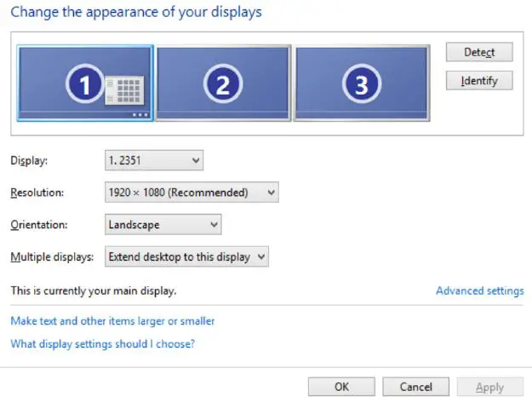Click the Cancel button
The width and height of the screenshot is (532, 397).
(x=415, y=387)
